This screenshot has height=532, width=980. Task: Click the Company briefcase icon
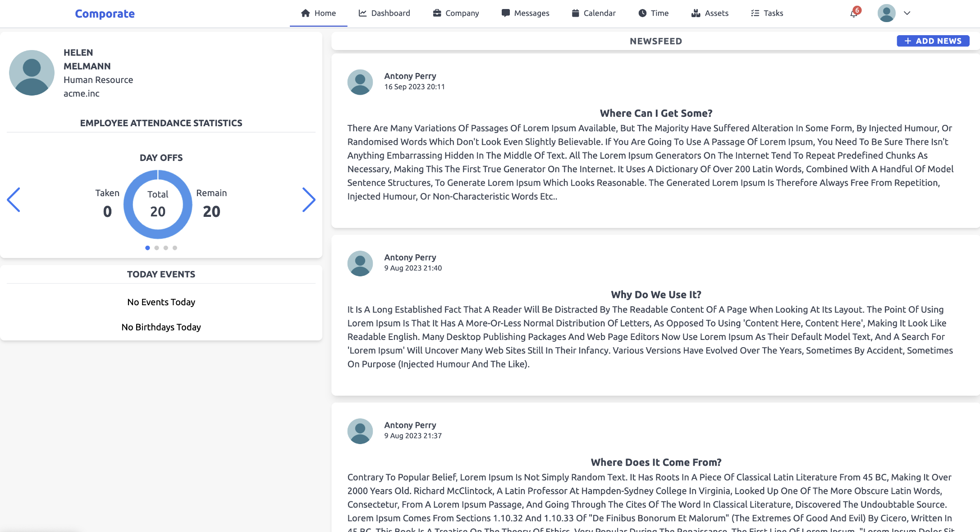pos(437,13)
